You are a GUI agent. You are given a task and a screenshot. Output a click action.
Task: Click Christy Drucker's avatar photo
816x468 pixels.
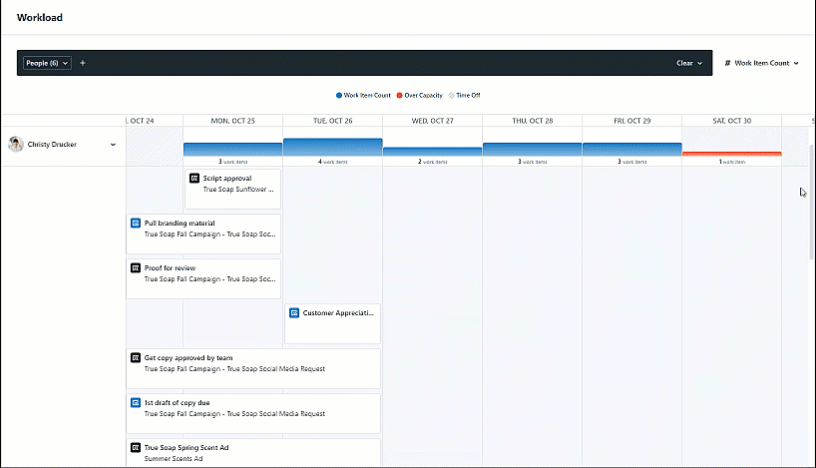pyautogui.click(x=16, y=144)
